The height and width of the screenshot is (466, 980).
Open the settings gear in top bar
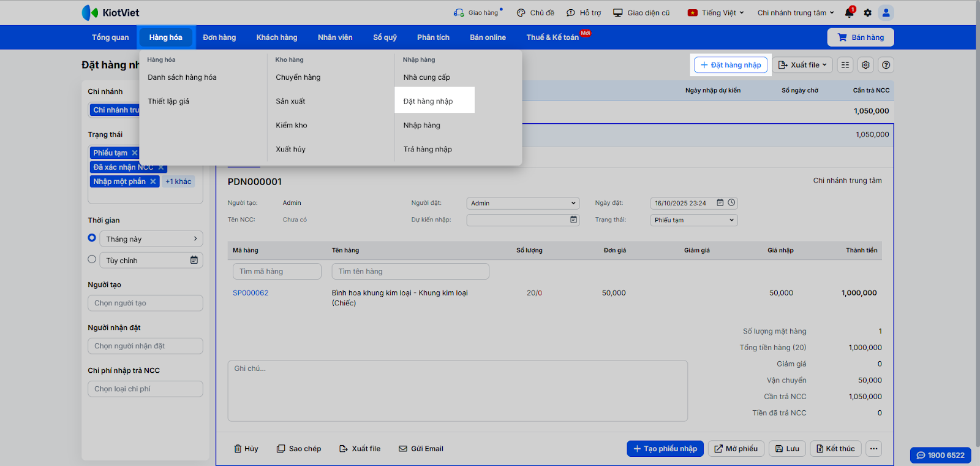867,13
